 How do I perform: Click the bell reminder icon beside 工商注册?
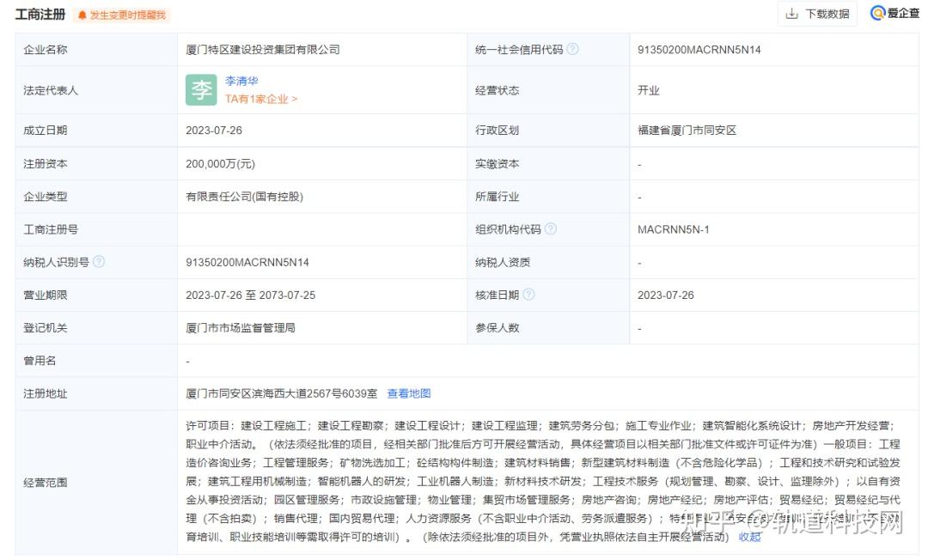click(x=82, y=15)
